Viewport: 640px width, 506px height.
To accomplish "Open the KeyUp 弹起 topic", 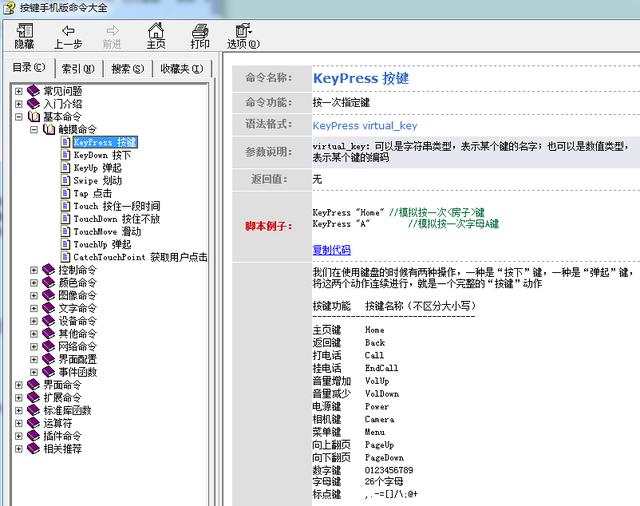I will pos(98,168).
